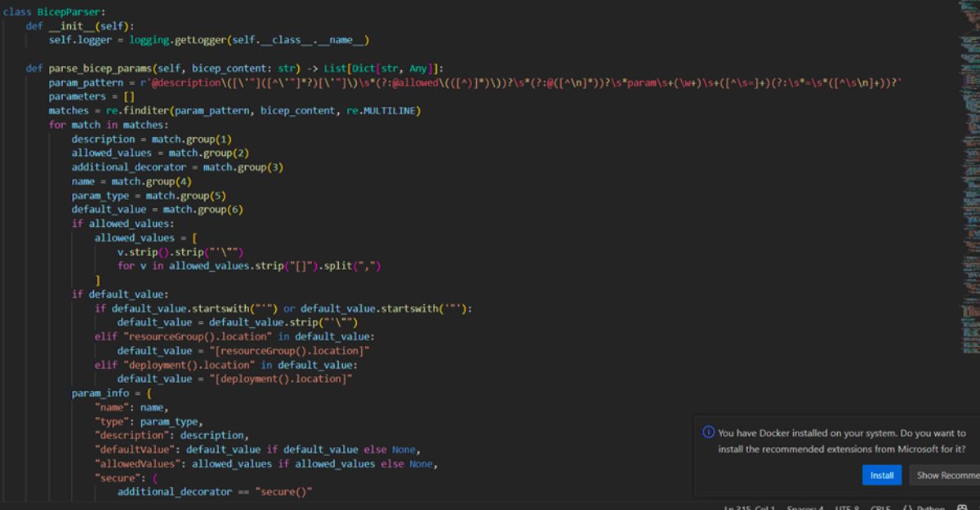The width and height of the screenshot is (980, 510).
Task: Click the 'if default_value:' line
Action: coord(120,294)
